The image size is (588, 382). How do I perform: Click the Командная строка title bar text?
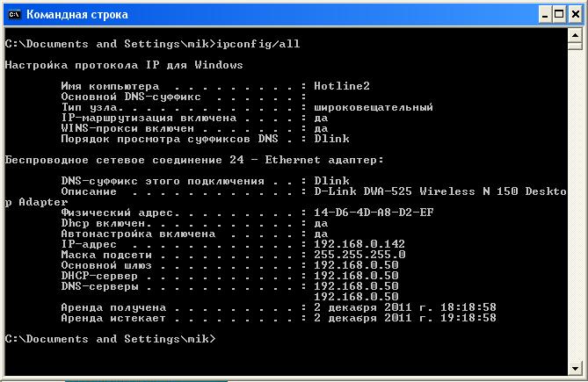(77, 15)
